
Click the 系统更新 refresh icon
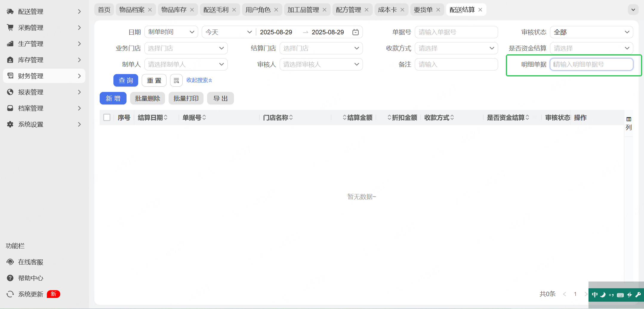pyautogui.click(x=10, y=294)
